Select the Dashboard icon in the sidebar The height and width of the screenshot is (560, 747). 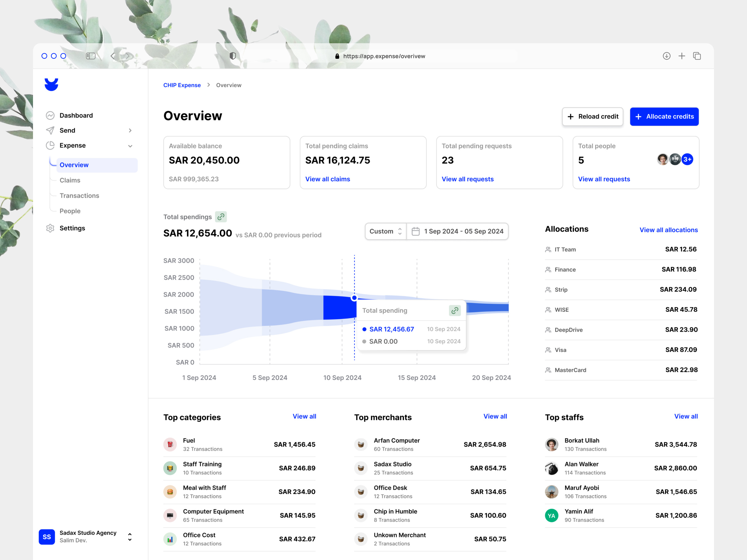click(50, 115)
